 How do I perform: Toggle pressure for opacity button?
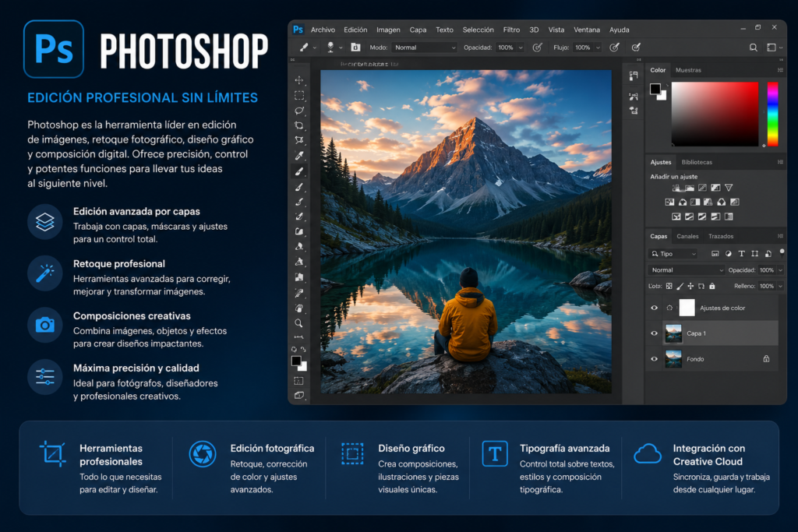[x=538, y=48]
